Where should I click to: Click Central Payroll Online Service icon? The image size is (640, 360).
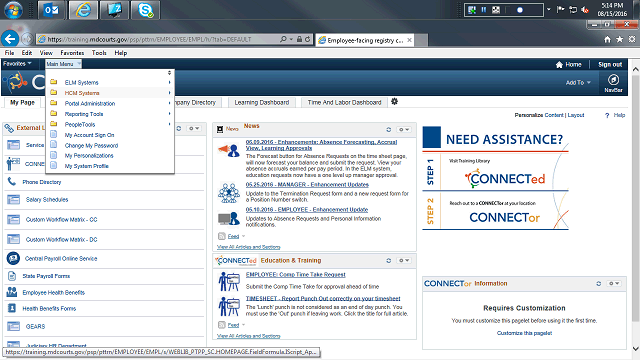coord(13,258)
